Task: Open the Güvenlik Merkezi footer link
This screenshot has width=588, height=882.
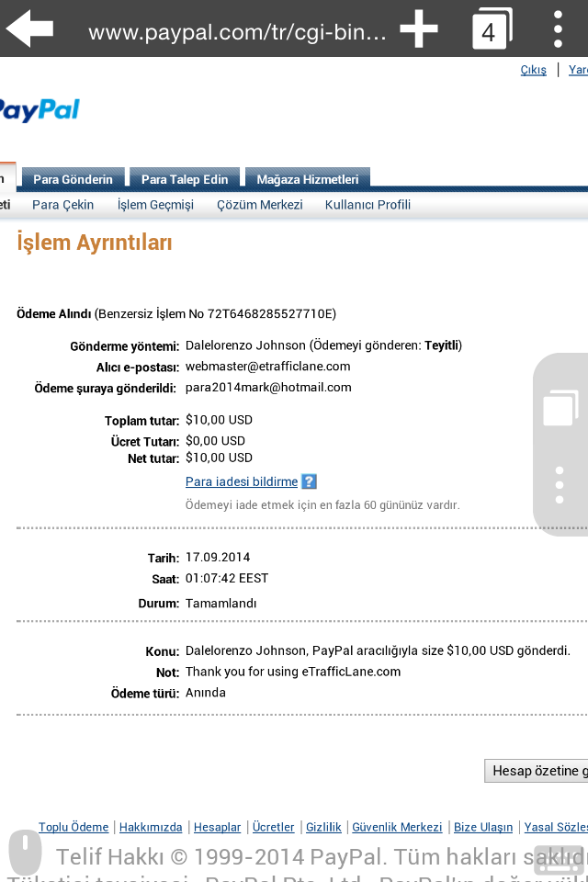Action: coord(397,827)
